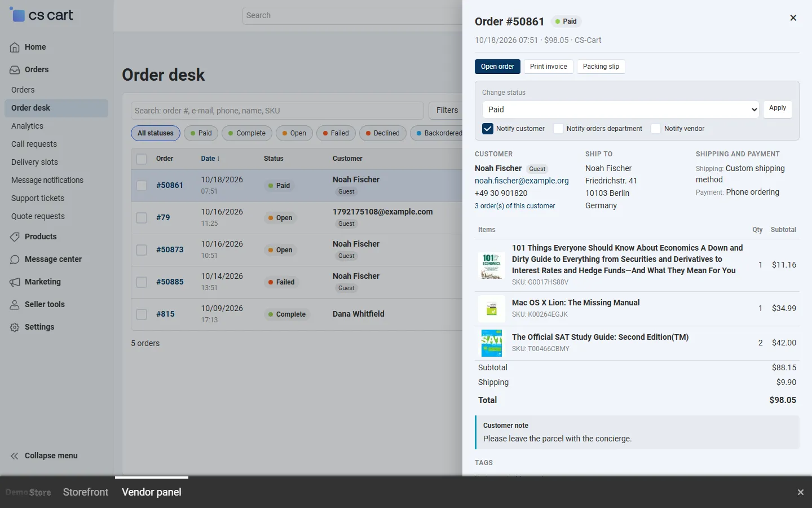The image size is (812, 508).
Task: Dismiss the bottom demo bar
Action: click(x=800, y=492)
